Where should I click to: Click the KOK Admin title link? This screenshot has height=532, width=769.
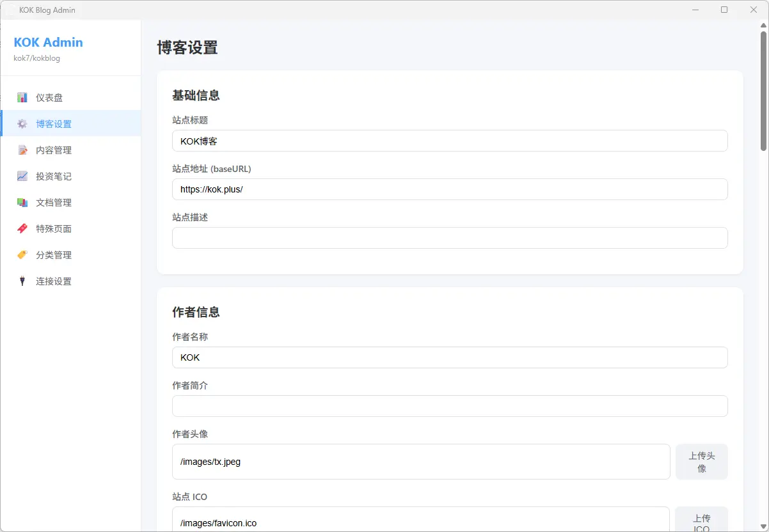point(49,43)
